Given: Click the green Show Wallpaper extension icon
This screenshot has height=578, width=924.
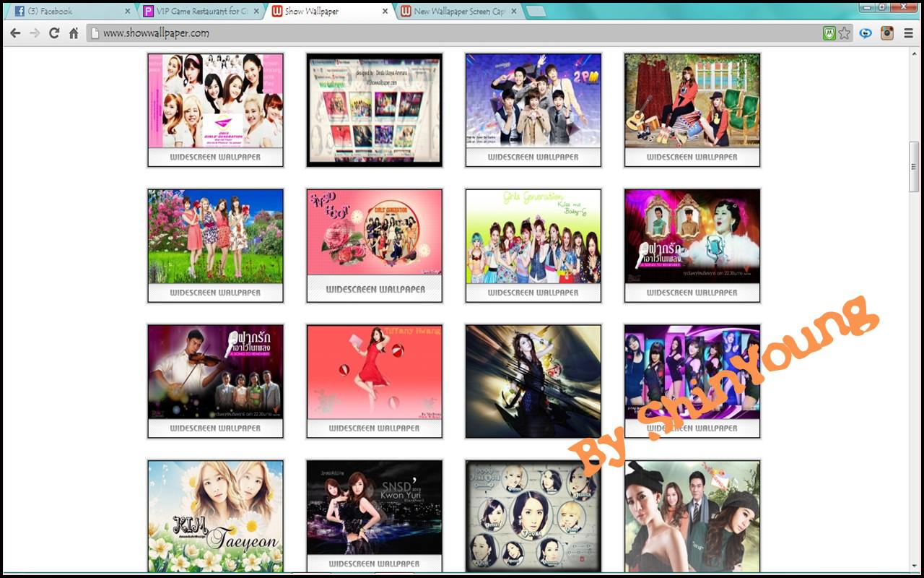Looking at the screenshot, I should point(829,33).
